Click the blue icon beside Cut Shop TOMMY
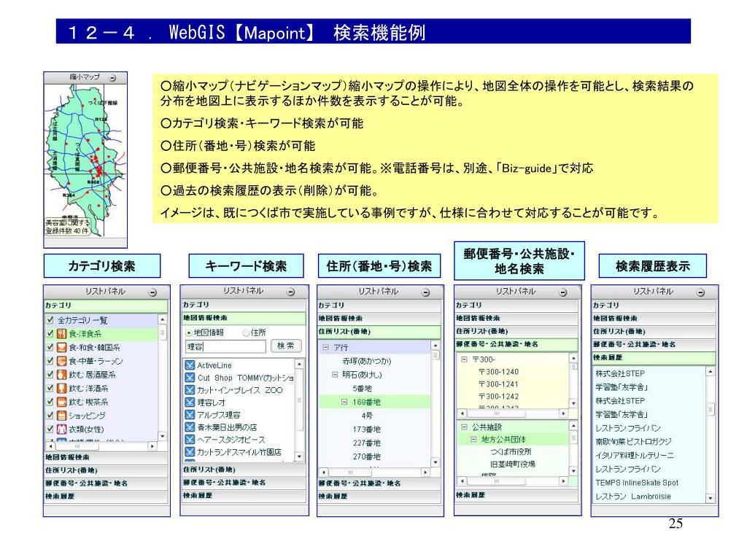 [190, 378]
